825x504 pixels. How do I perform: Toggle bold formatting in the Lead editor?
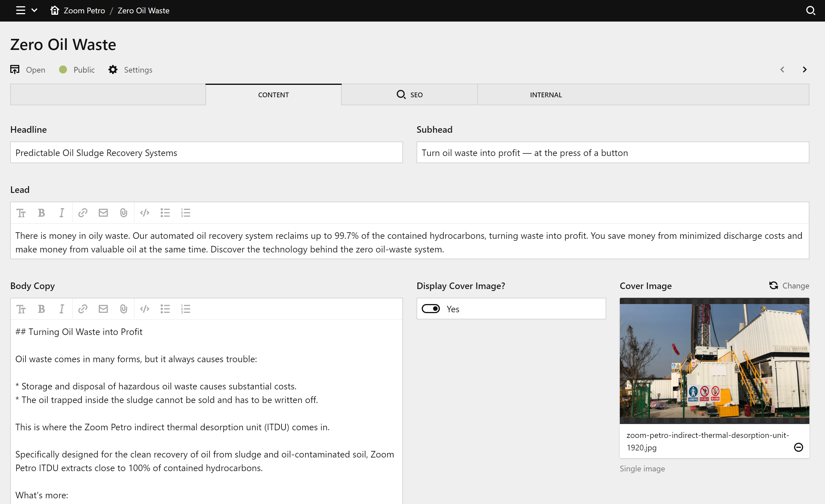pyautogui.click(x=41, y=212)
